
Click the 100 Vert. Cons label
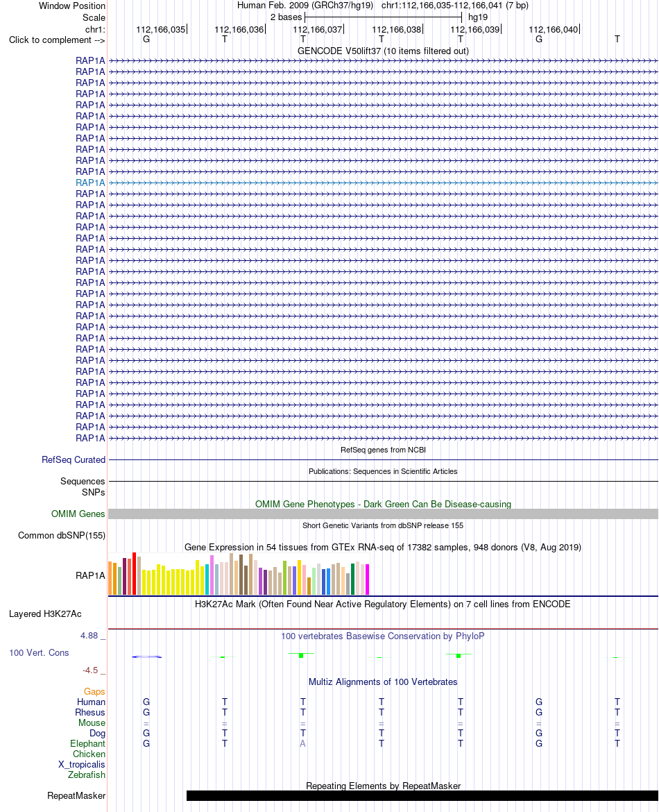39,653
